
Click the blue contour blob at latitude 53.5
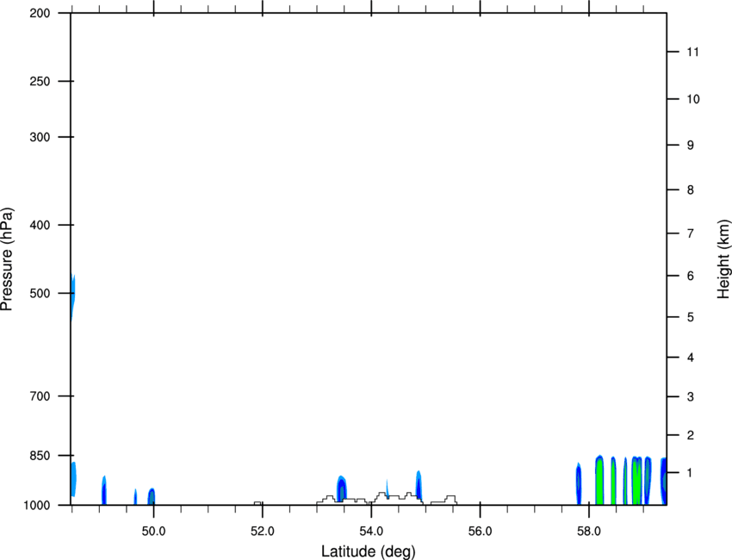tap(342, 488)
